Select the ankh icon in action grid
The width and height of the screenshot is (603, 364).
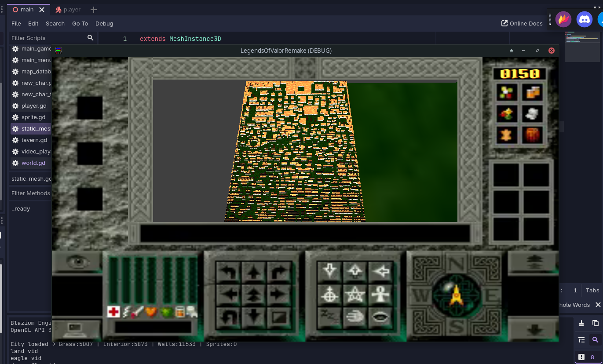380,295
